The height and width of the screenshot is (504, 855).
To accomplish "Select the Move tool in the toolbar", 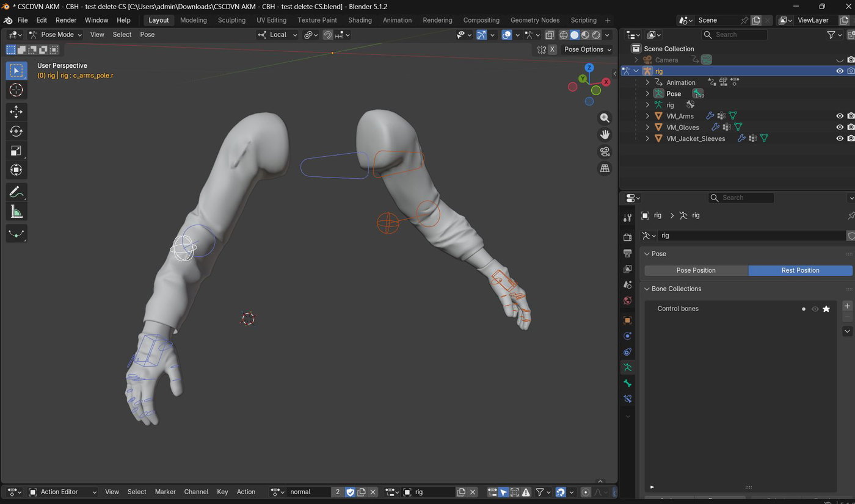I will (x=16, y=111).
